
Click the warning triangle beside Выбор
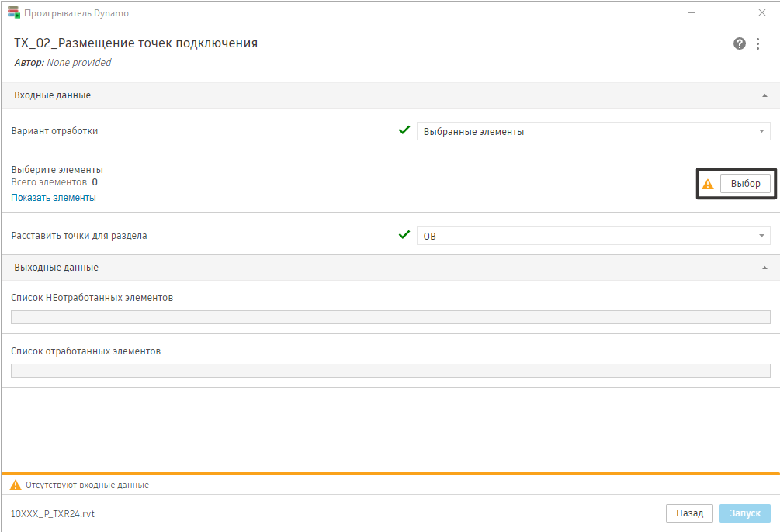(707, 185)
